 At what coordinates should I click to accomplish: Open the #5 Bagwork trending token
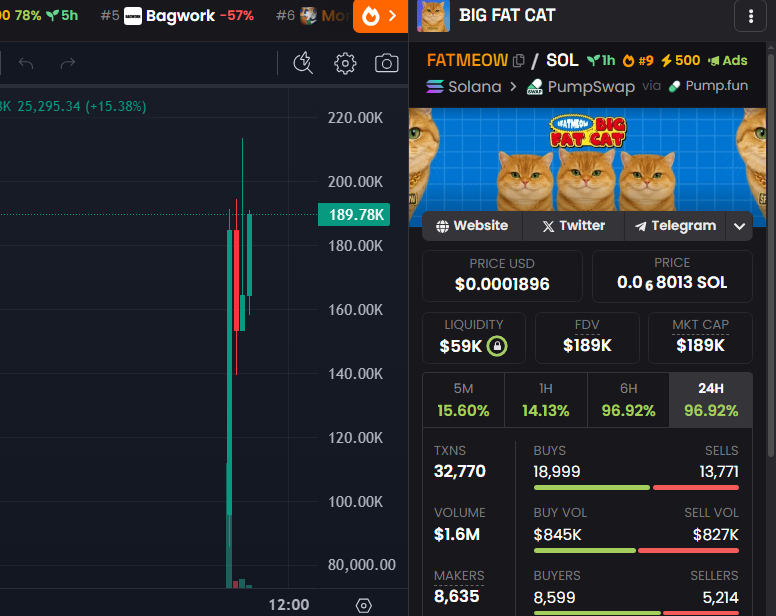pyautogui.click(x=177, y=16)
